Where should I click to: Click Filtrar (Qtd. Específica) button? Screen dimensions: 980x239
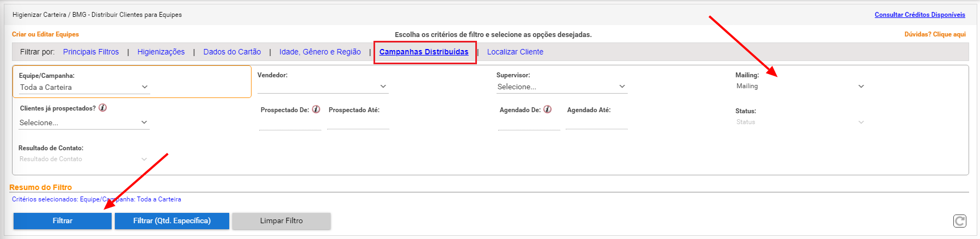pos(172,220)
